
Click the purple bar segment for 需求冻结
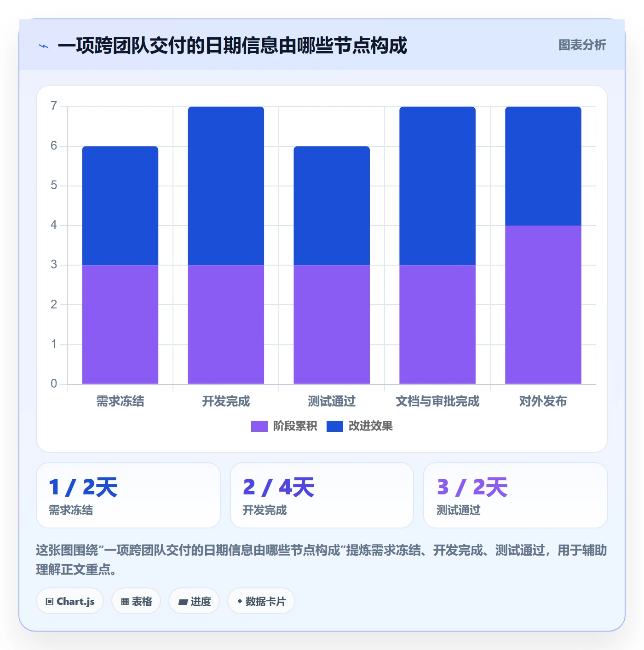coord(120,325)
